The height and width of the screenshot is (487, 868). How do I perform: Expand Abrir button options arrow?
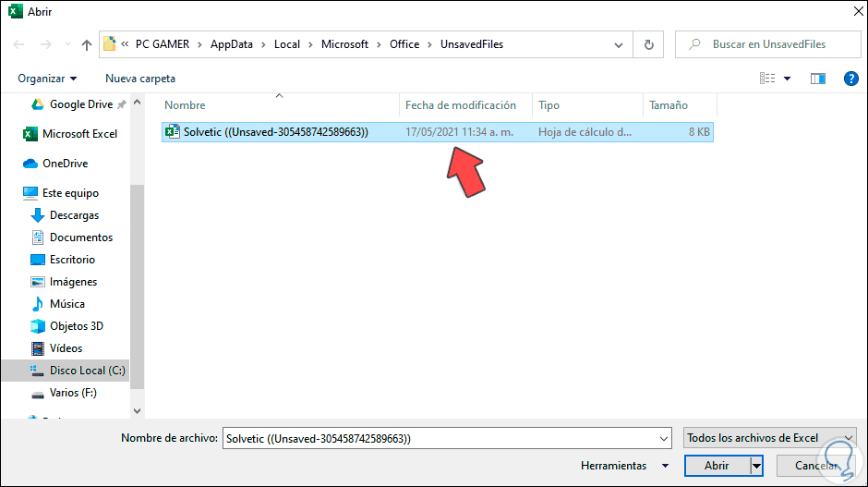(756, 466)
